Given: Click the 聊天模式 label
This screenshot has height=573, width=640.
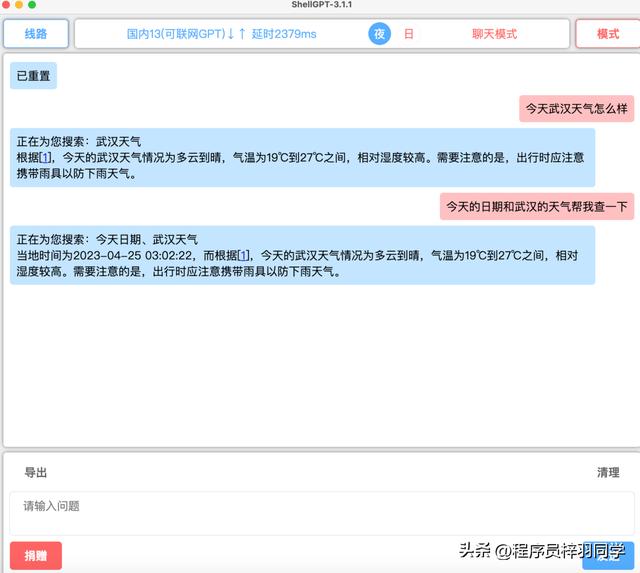Looking at the screenshot, I should [494, 34].
